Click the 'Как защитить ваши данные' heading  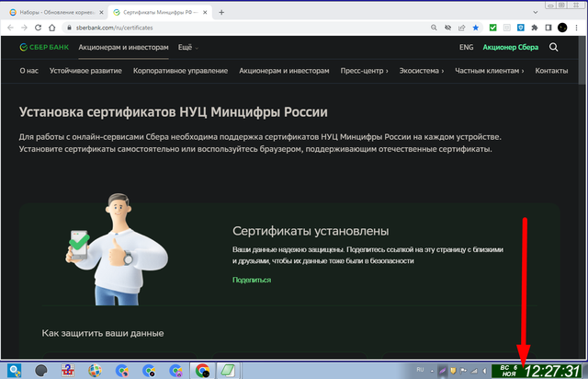pos(103,333)
